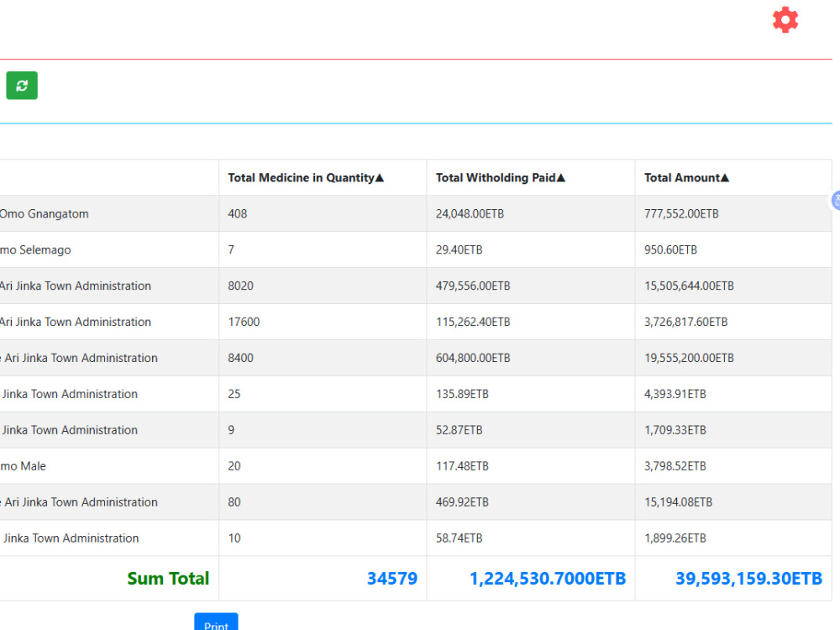Click total amount 4,393.91ETB
This screenshot has height=630, width=840.
675,394
